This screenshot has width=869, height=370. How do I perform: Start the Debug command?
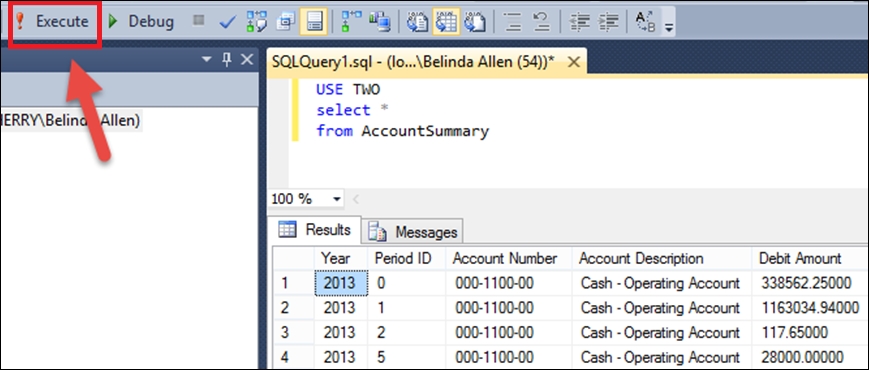[x=141, y=22]
